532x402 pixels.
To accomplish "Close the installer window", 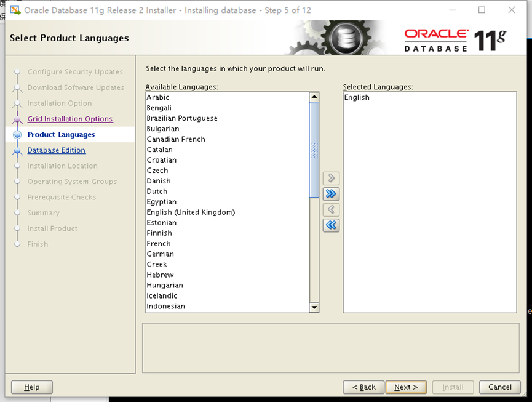I will pyautogui.click(x=512, y=10).
